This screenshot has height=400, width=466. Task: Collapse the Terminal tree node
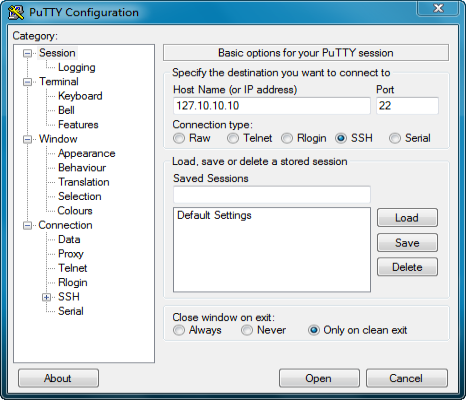point(28,82)
